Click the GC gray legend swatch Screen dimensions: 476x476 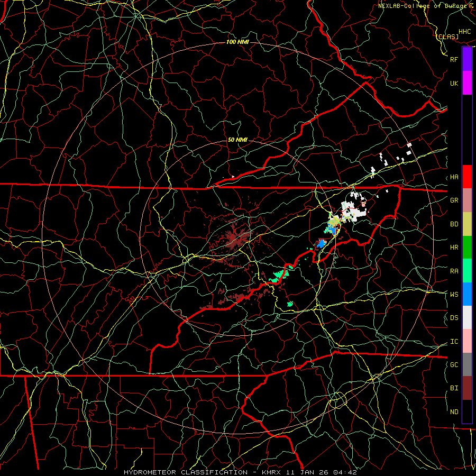pos(467,364)
